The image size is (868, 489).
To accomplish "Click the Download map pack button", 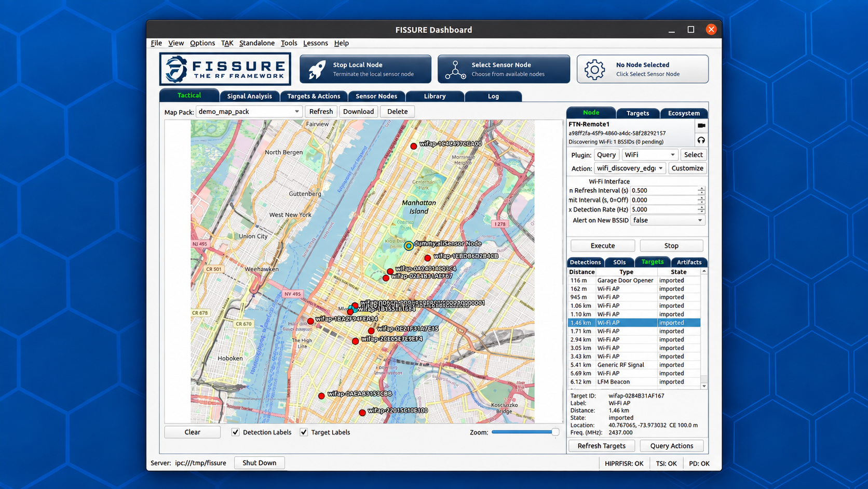I will [x=358, y=112].
